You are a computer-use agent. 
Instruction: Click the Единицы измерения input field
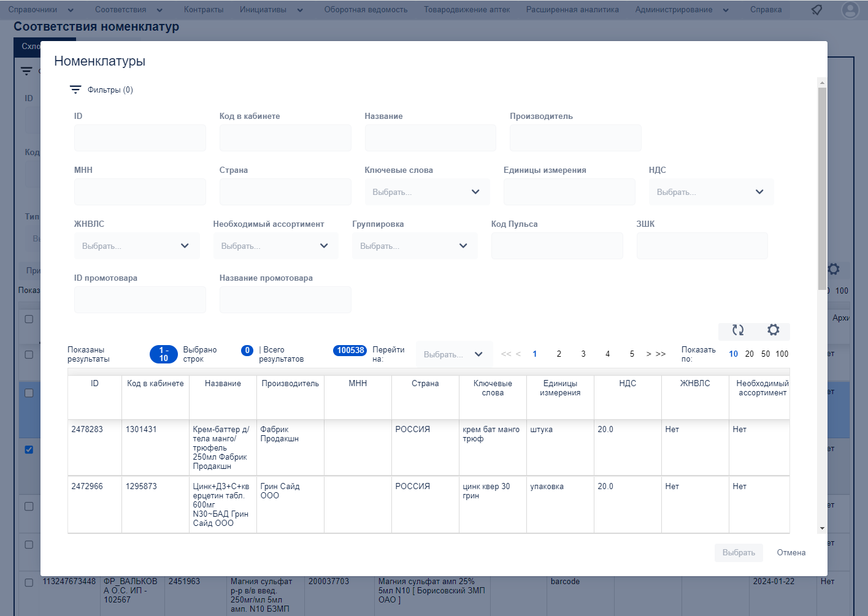(x=569, y=192)
